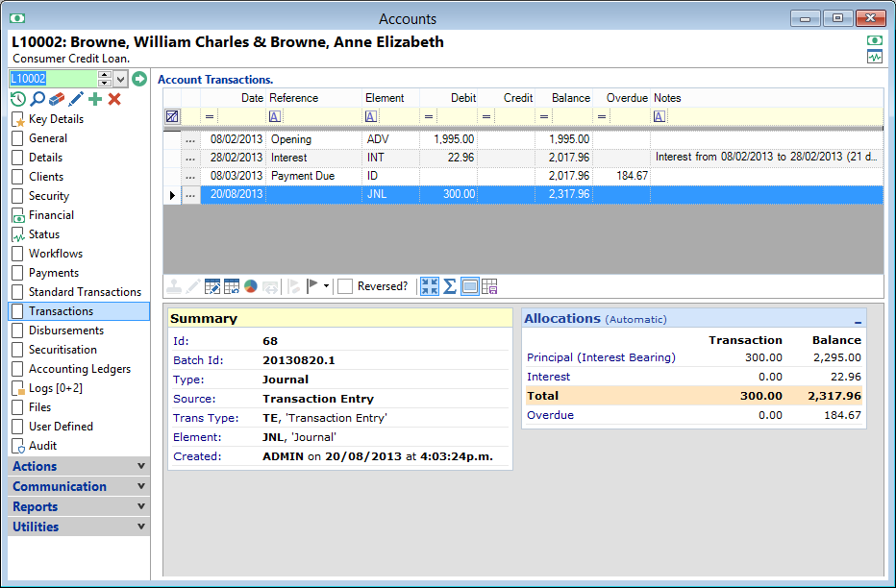Click the Principal (Interest Bearing) allocation label
This screenshot has width=896, height=588.
tap(601, 358)
